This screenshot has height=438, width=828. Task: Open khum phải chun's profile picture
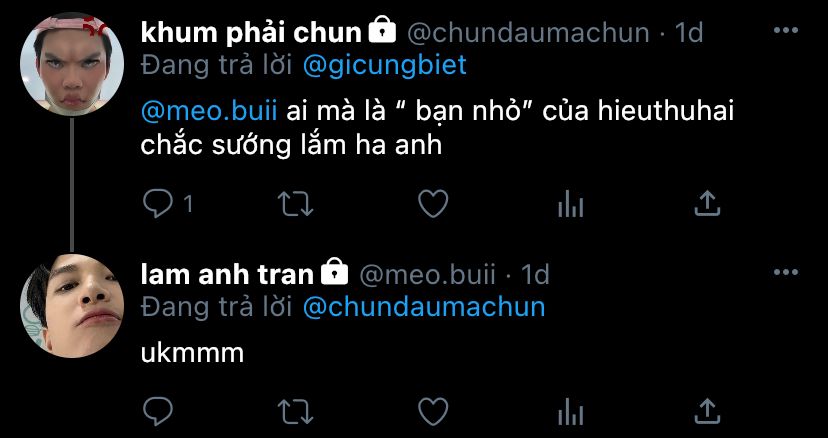[x=72, y=64]
